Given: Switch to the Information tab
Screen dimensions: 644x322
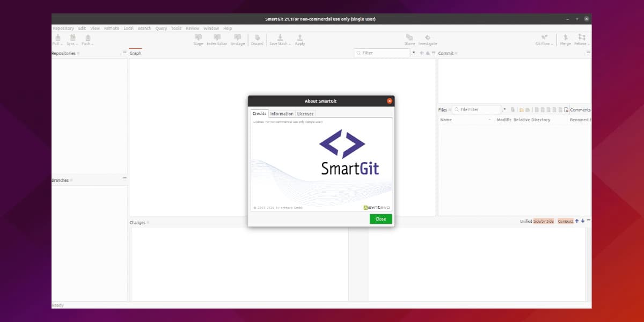Looking at the screenshot, I should coord(281,114).
